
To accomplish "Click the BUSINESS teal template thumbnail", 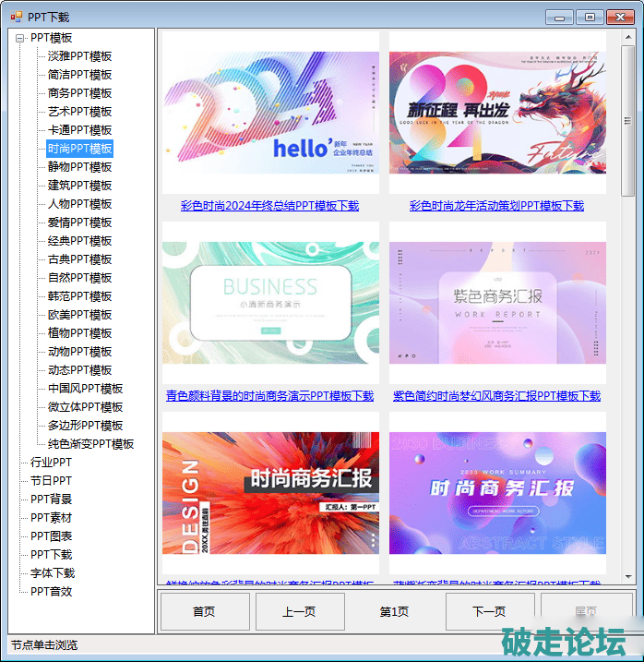I will (x=270, y=304).
